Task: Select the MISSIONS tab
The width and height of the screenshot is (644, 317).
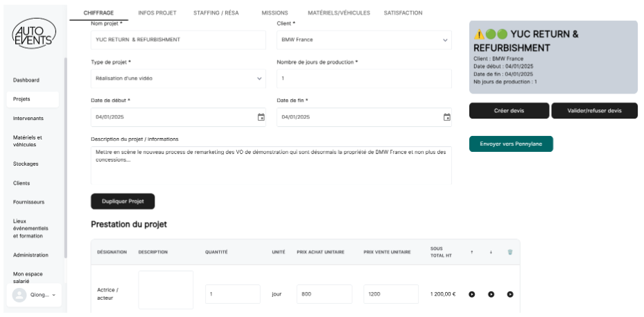Action: pos(275,12)
